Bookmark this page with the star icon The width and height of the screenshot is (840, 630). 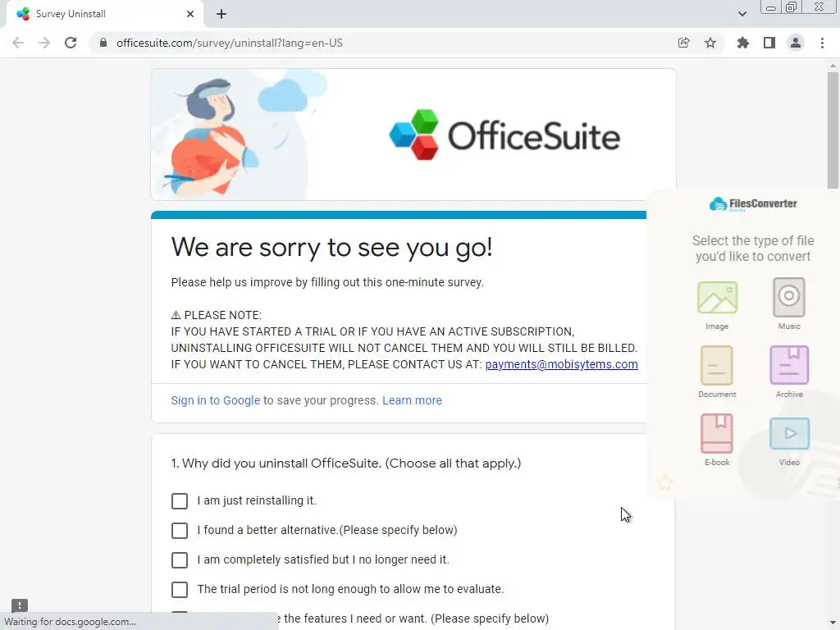point(710,43)
